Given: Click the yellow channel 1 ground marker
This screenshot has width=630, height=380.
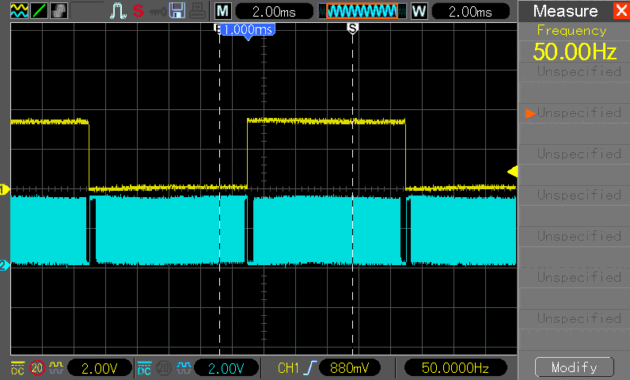Looking at the screenshot, I should coord(4,189).
